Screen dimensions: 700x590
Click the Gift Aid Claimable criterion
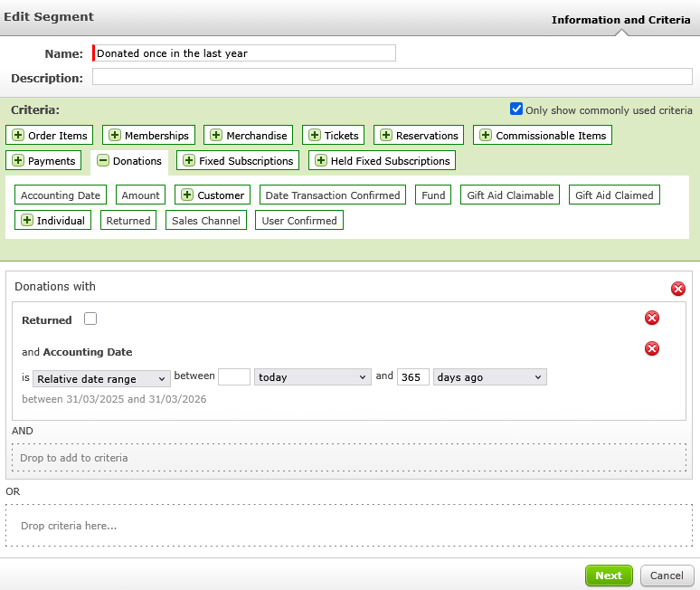click(510, 195)
